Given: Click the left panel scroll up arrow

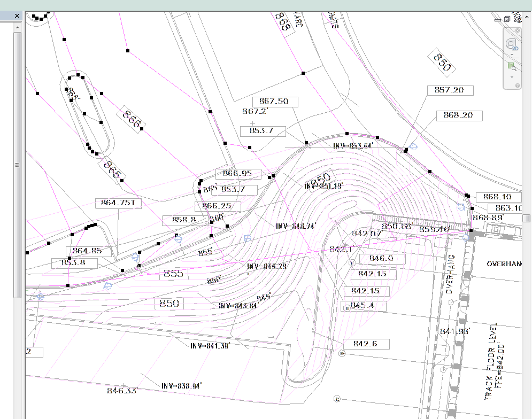Looking at the screenshot, I should click(18, 27).
